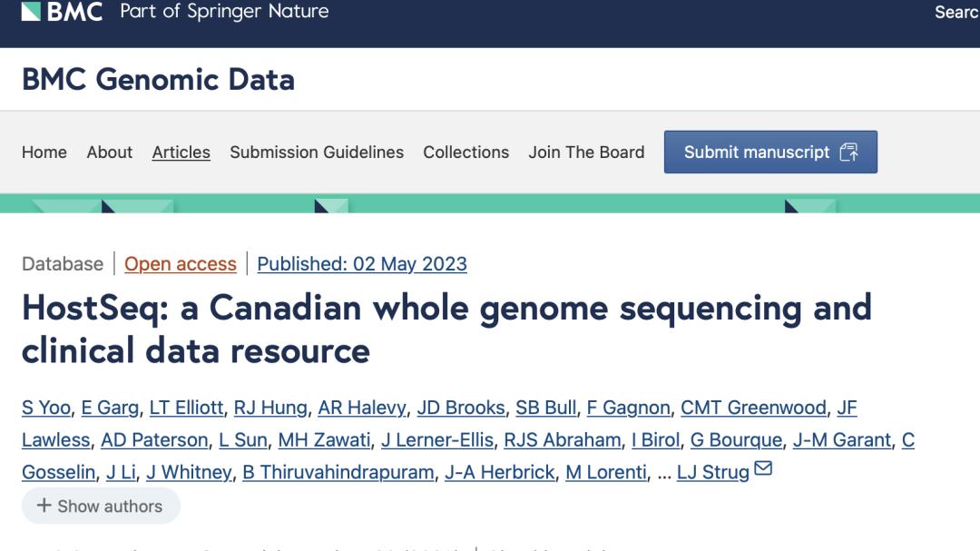Screen dimensions: 980x551
Task: Select Join The Board
Action: 586,153
